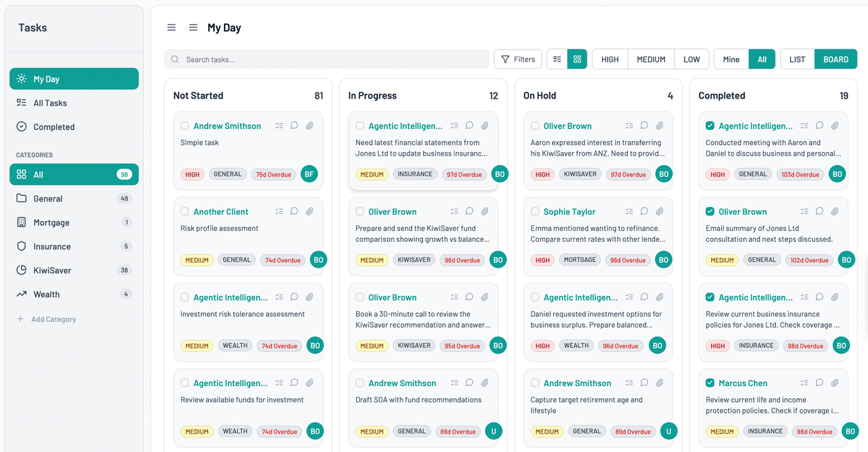This screenshot has height=452, width=868.
Task: Check the checkbox on the Another Client task
Action: click(184, 211)
